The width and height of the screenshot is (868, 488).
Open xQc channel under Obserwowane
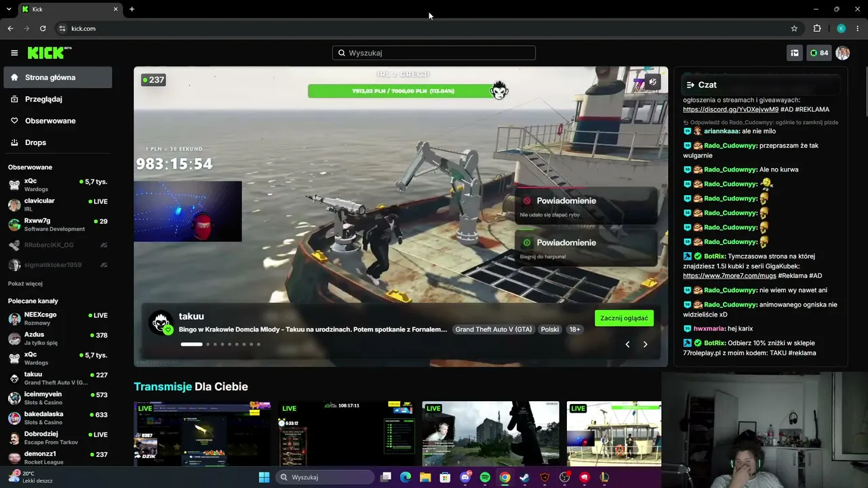pyautogui.click(x=58, y=185)
